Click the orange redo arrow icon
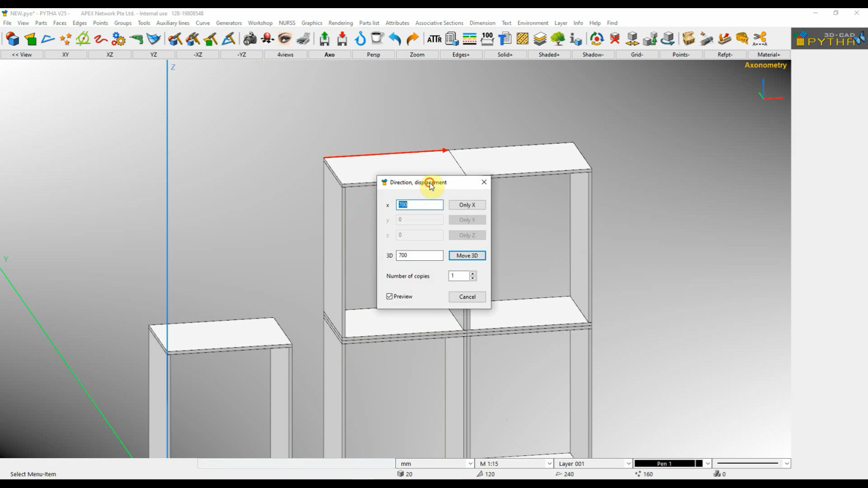Screen dimensions: 868x488 [412, 39]
